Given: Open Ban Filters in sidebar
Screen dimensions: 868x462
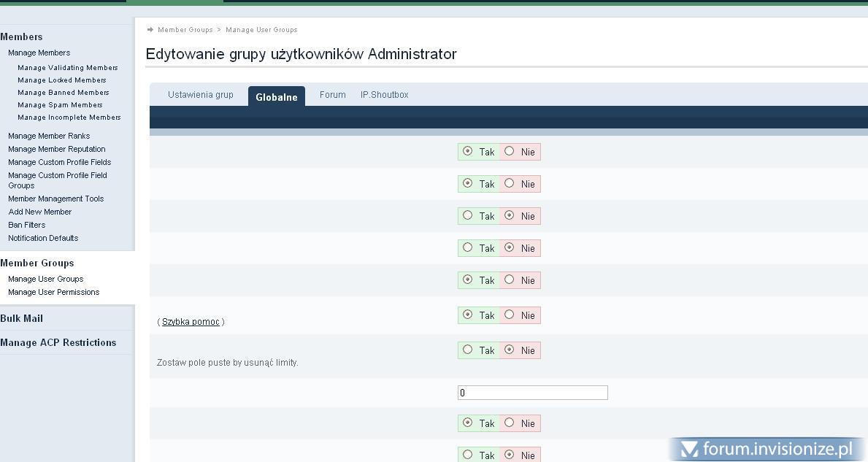Looking at the screenshot, I should point(26,225).
